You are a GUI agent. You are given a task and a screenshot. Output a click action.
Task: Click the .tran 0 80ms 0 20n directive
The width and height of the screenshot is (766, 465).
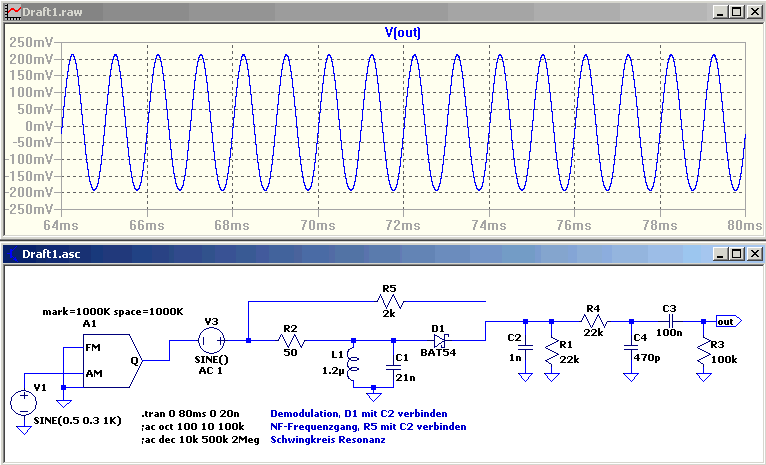pos(191,413)
